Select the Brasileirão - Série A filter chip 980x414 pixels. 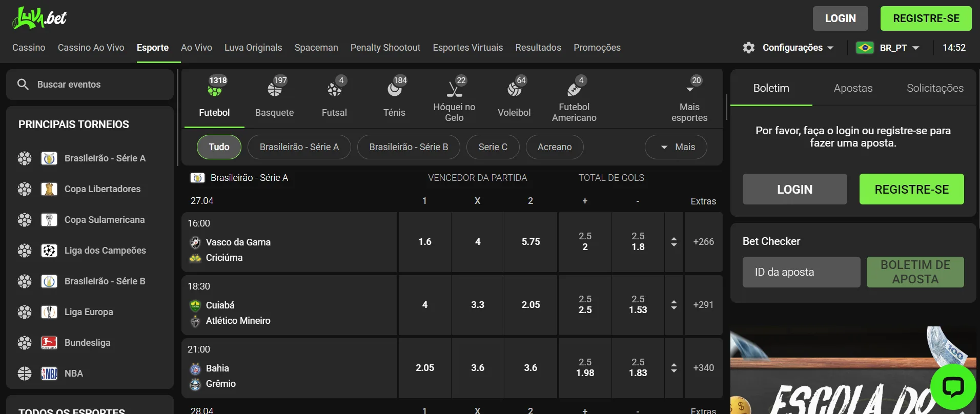pos(299,147)
